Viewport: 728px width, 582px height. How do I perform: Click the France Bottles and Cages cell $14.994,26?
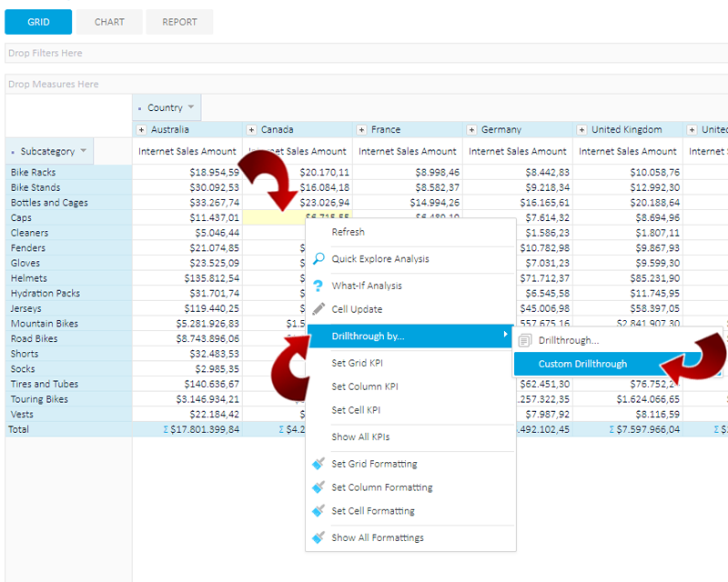(x=408, y=203)
